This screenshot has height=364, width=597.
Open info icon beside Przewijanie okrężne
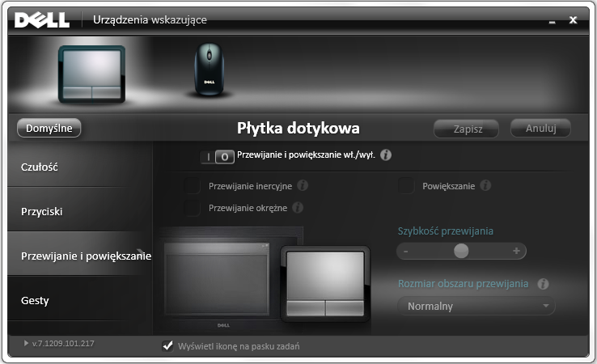298,208
